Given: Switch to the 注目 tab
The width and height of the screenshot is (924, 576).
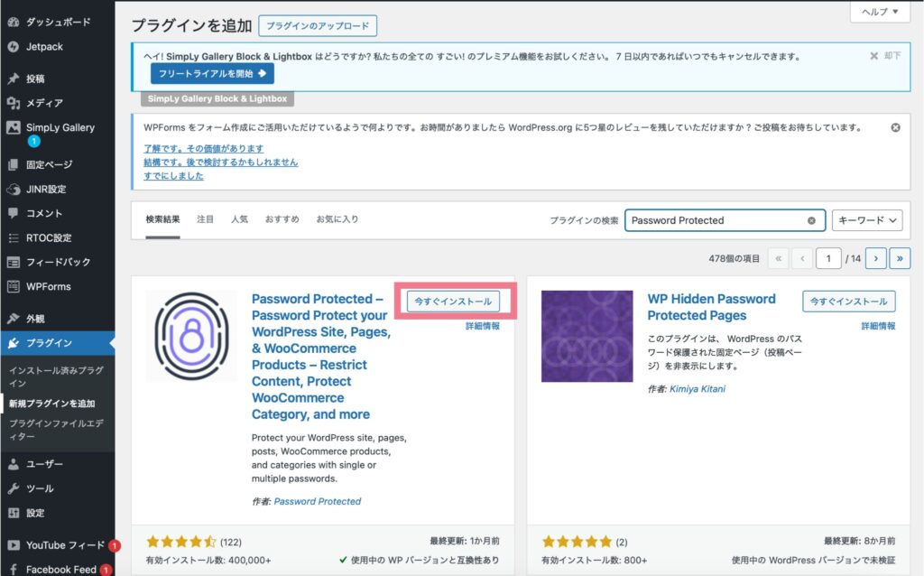Looking at the screenshot, I should (205, 219).
